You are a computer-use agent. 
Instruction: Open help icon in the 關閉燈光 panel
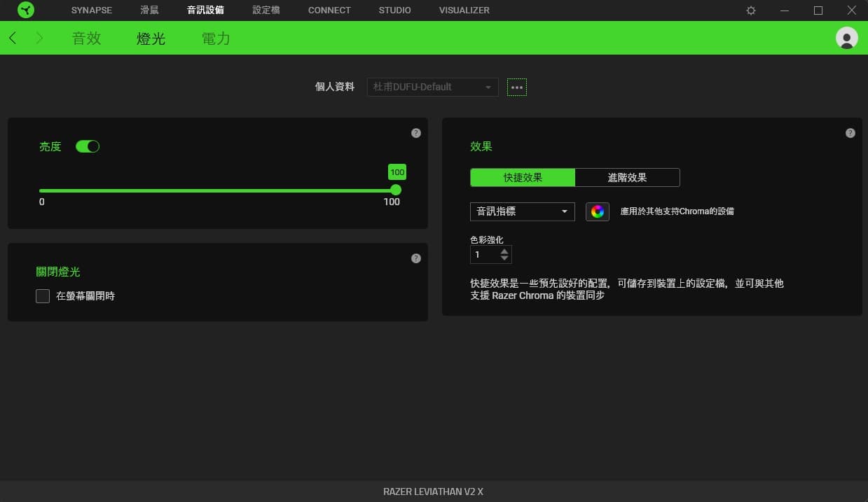[416, 258]
